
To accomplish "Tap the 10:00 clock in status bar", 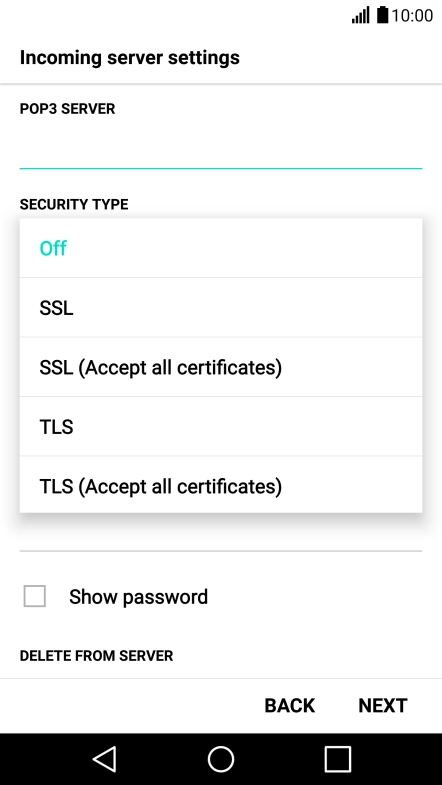I will coord(412,16).
